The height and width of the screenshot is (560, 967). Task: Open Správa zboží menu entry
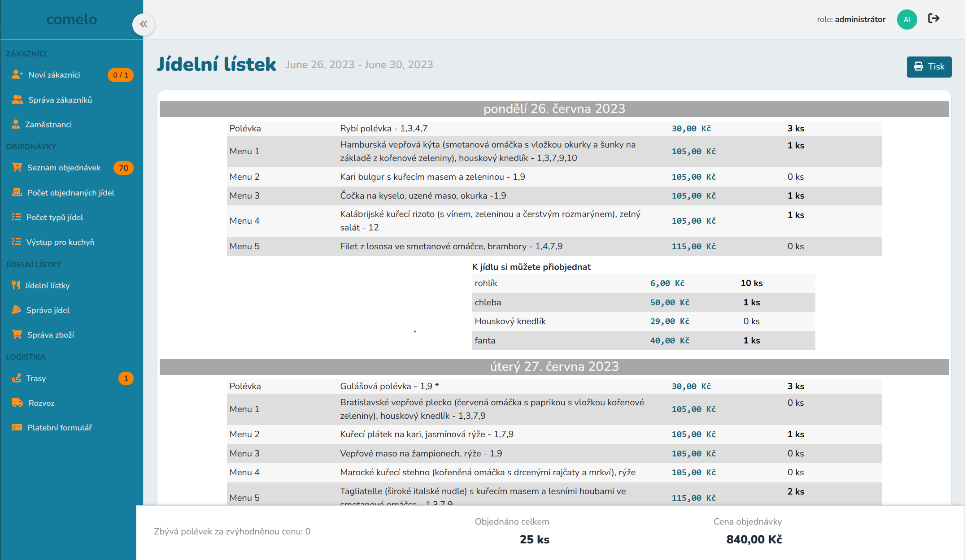pyautogui.click(x=50, y=335)
